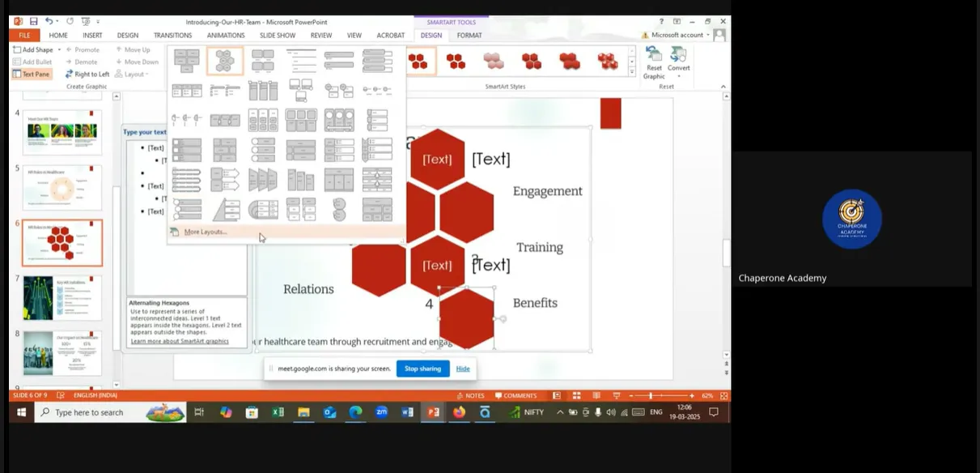Open Excel from the Windows taskbar
This screenshot has width=980, height=473.
click(278, 412)
